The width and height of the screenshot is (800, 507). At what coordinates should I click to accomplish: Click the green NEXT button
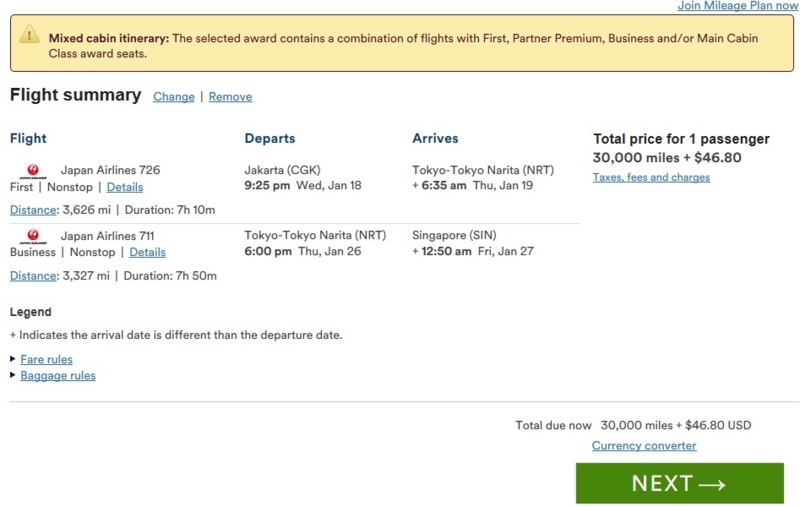(680, 483)
